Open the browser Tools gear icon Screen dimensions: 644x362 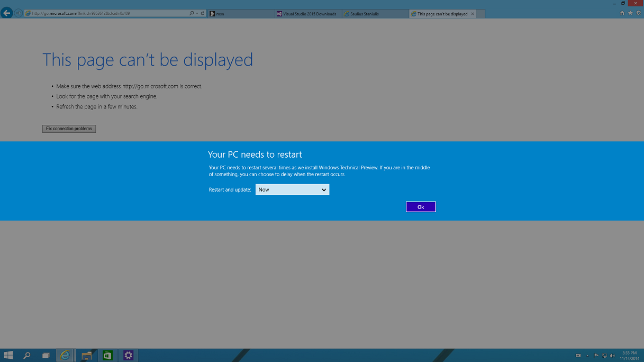point(637,13)
